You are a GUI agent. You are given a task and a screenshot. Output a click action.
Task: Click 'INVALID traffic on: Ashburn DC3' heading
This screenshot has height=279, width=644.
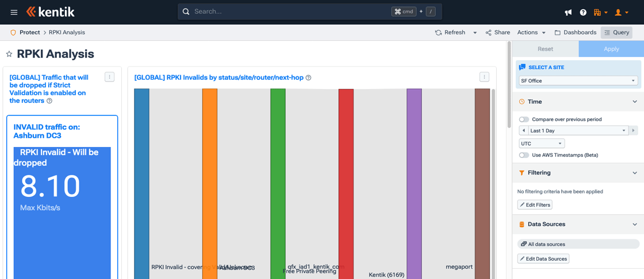click(x=47, y=131)
